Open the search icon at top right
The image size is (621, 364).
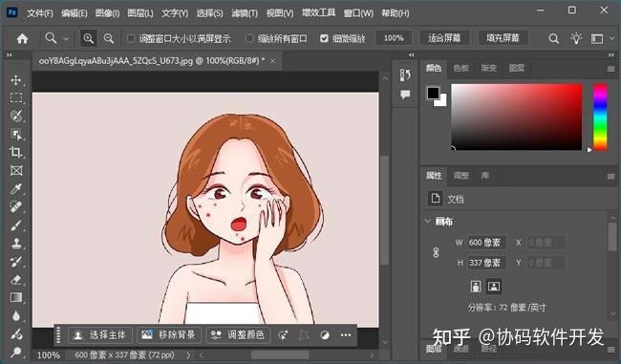(x=554, y=38)
